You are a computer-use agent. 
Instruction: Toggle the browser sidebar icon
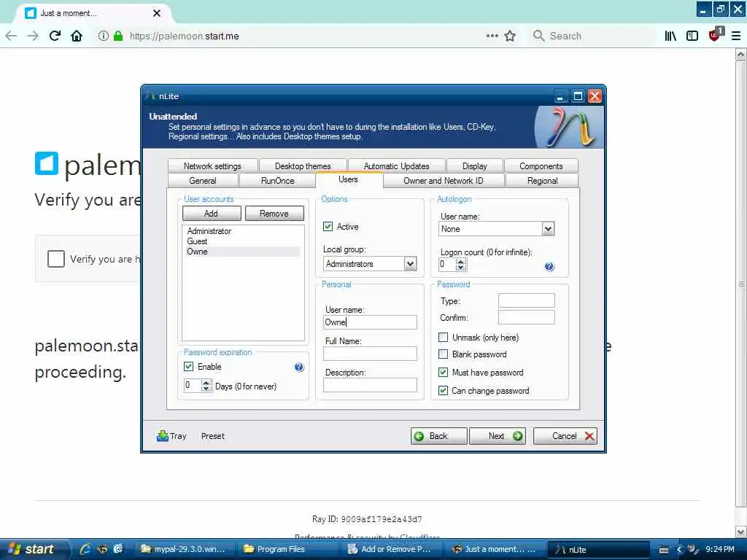click(x=692, y=36)
